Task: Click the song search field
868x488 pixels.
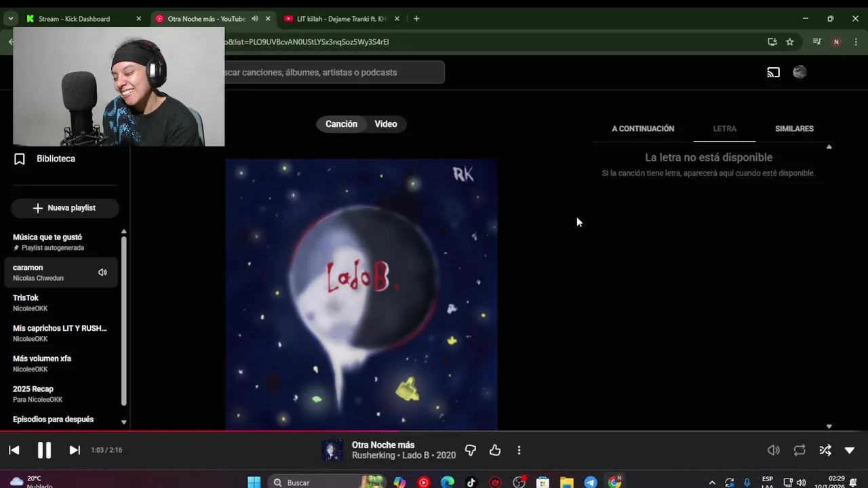Action: click(x=334, y=73)
